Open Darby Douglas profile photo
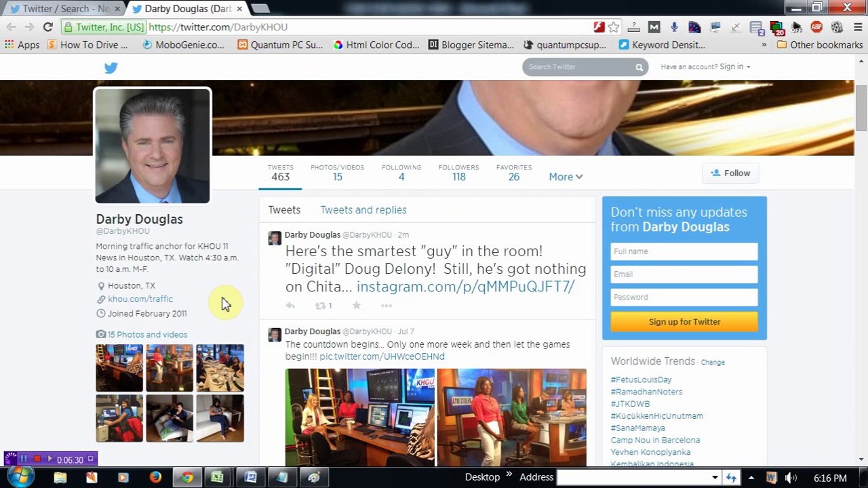This screenshot has width=868, height=488. point(153,146)
